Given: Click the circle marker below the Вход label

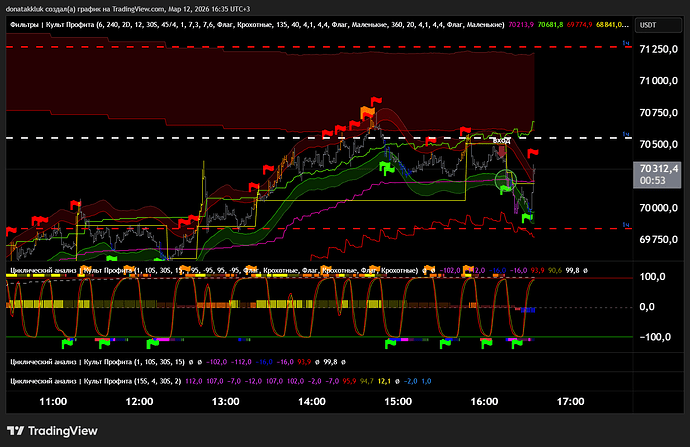Looking at the screenshot, I should tap(507, 180).
